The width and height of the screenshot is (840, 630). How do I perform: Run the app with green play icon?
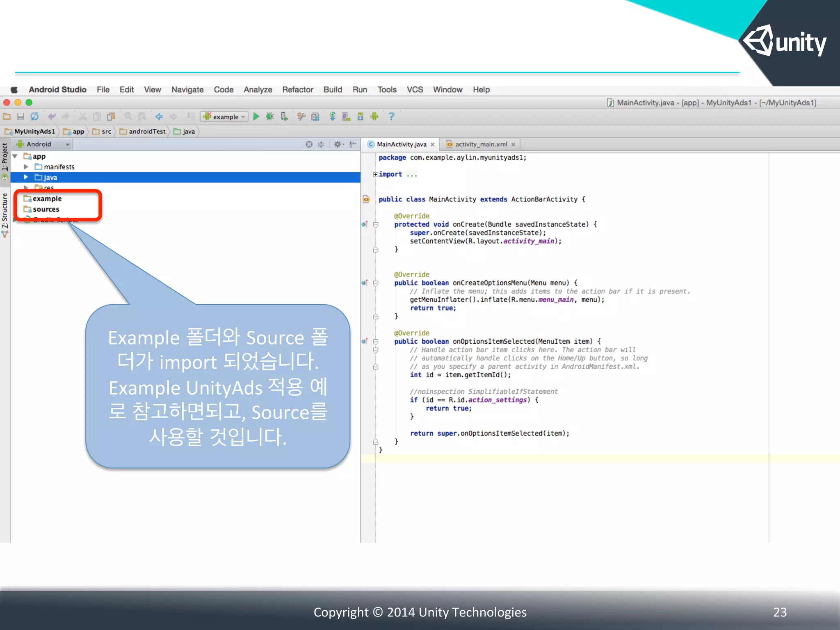256,117
